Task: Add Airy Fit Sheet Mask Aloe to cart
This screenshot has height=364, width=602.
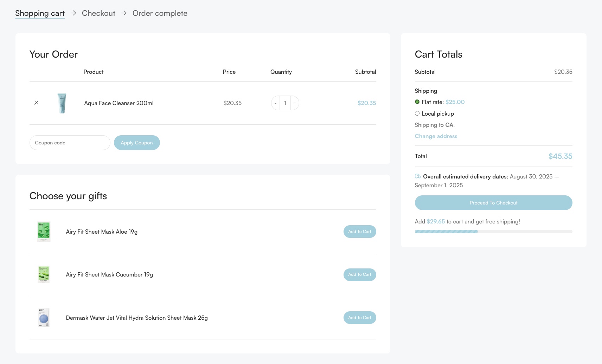Action: pos(360,232)
